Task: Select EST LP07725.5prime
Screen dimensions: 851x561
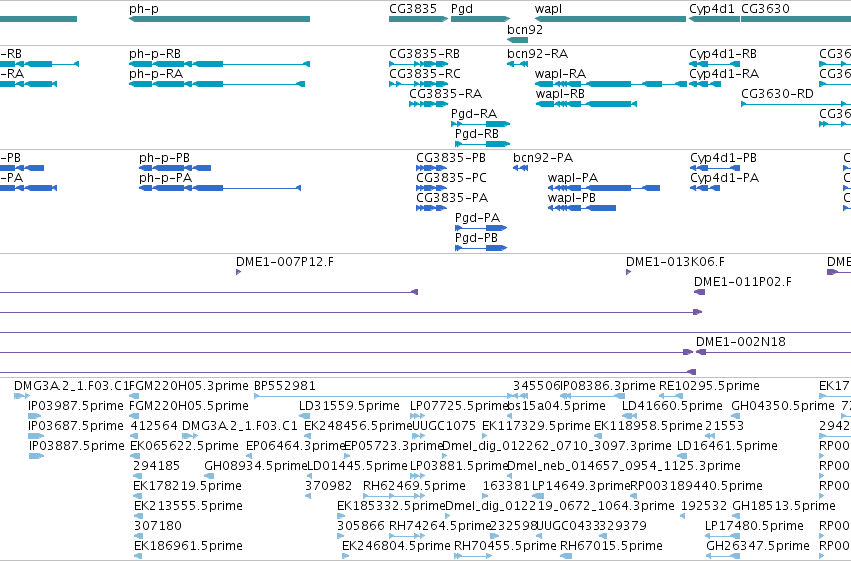Action: click(x=415, y=416)
